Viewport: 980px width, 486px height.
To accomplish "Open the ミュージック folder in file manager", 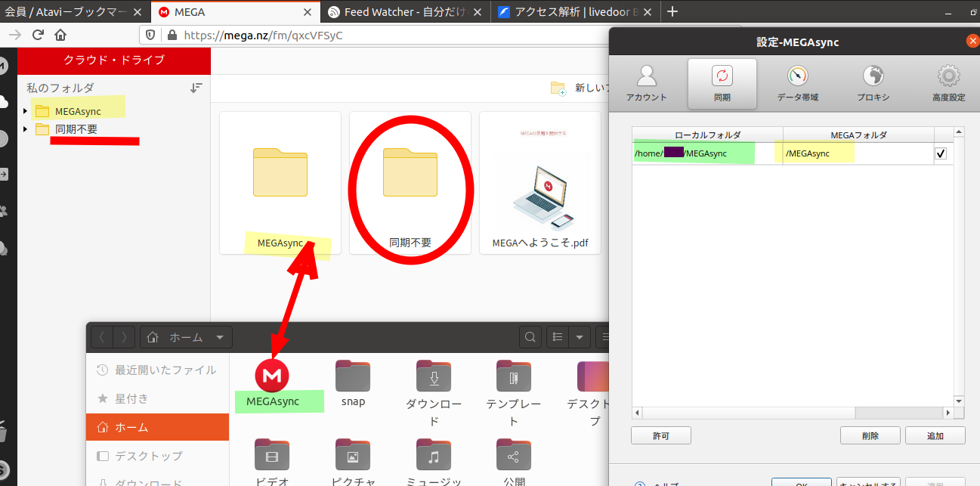I will (434, 461).
